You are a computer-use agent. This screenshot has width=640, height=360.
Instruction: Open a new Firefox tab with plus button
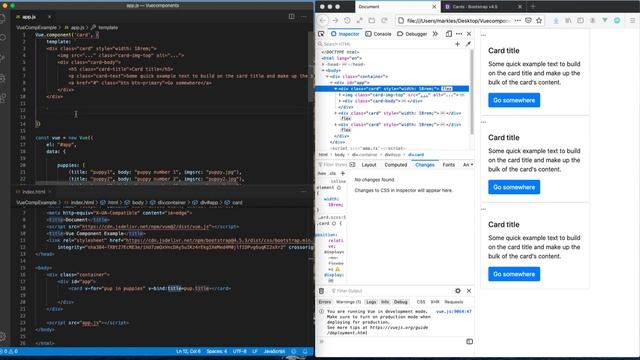(x=533, y=7)
